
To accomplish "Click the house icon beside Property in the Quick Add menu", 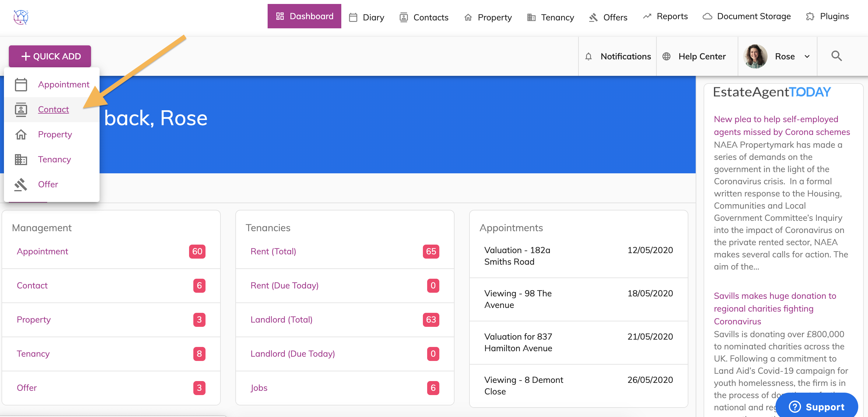I will tap(21, 135).
